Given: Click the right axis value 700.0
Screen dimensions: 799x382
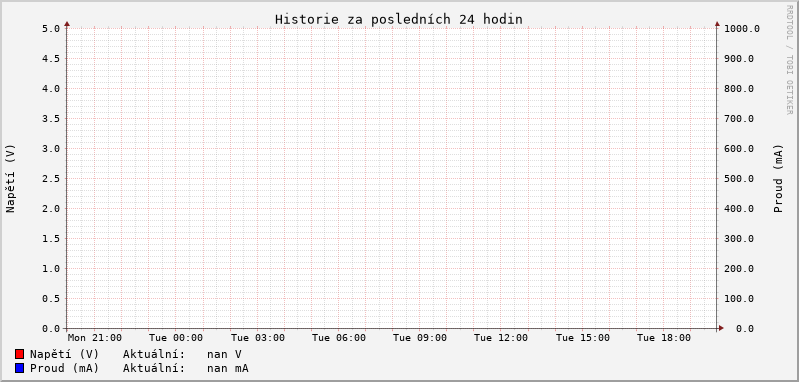Looking at the screenshot, I should click(x=738, y=119).
